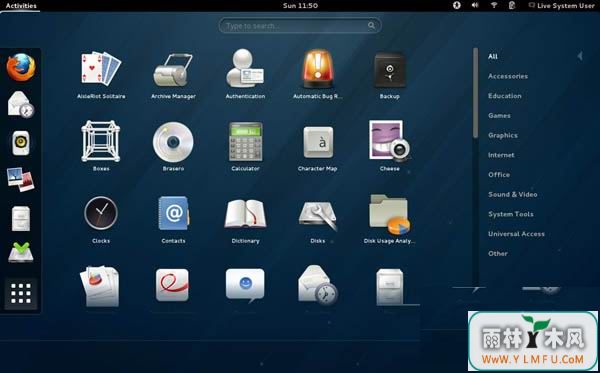Open the file cabinet app in bottom grid row

click(x=390, y=287)
